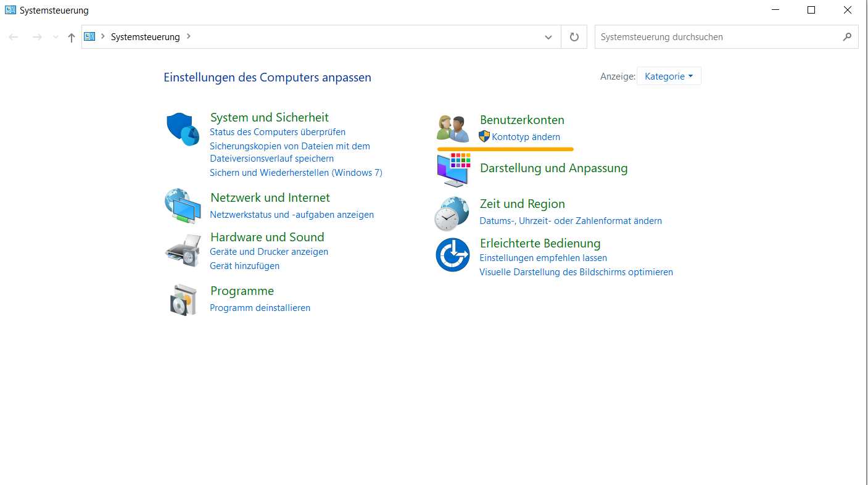
Task: Click the Benutzerkonten people icon
Action: [x=452, y=128]
